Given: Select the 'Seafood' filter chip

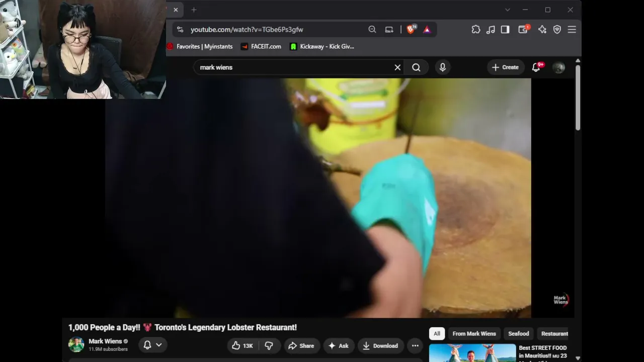Looking at the screenshot, I should (x=518, y=333).
